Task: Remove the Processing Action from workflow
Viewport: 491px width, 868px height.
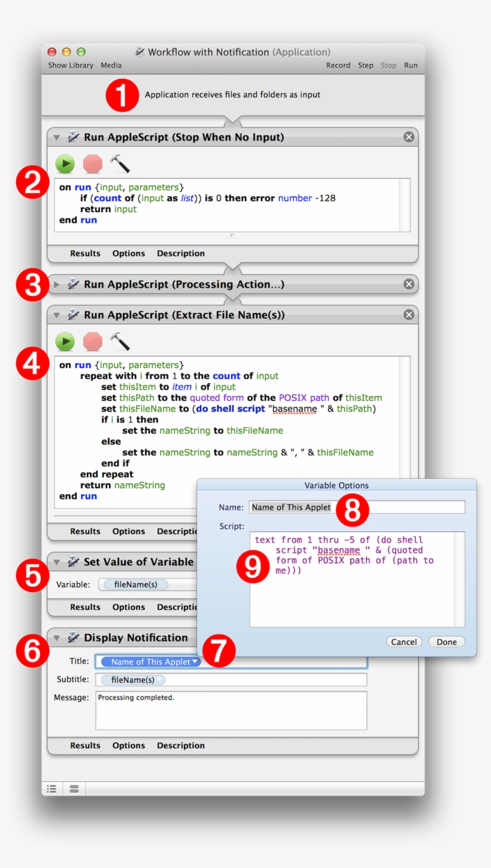Action: pos(409,284)
